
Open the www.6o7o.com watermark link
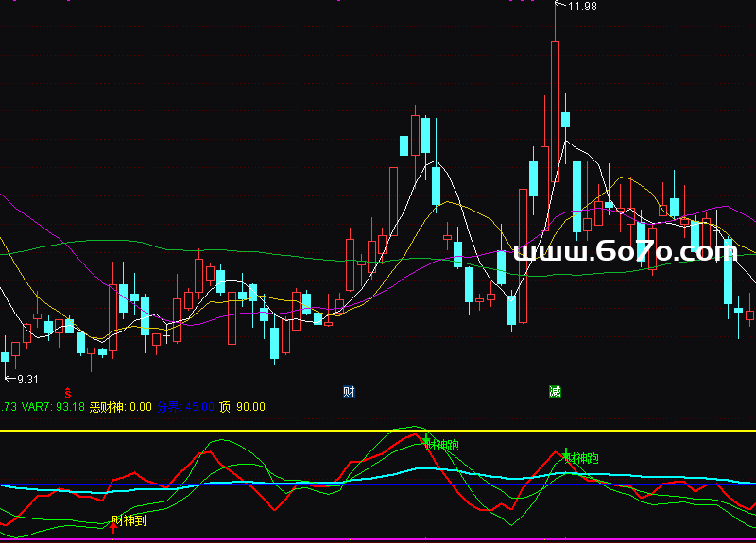(x=624, y=251)
